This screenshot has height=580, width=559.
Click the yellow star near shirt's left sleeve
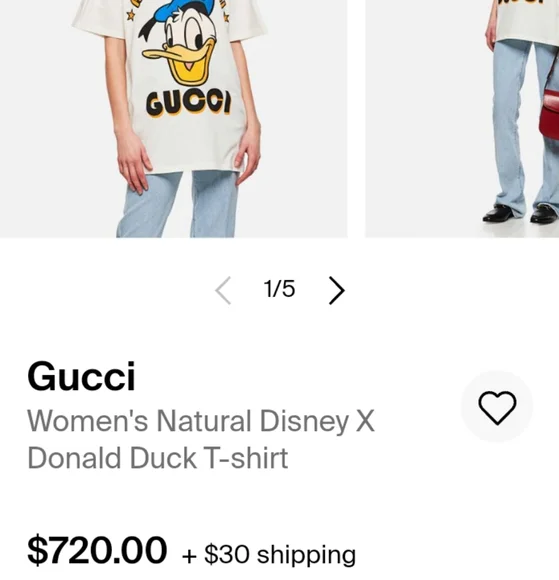(x=130, y=16)
